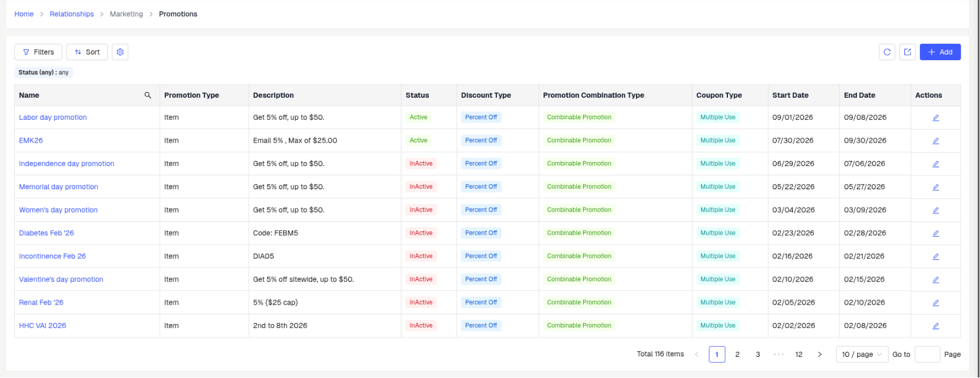Open the Independence day promotion link
The image size is (980, 378).
click(x=66, y=164)
